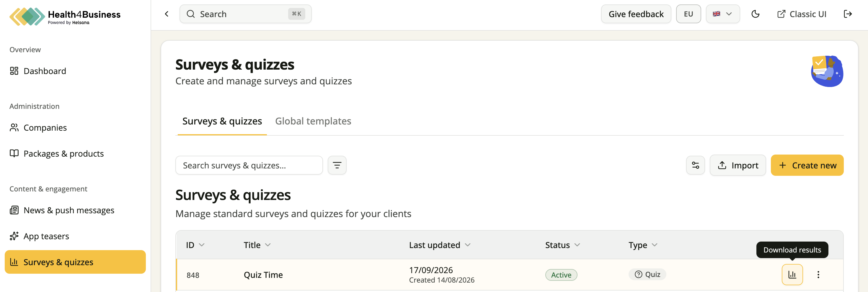Click the Import button

pyautogui.click(x=738, y=165)
